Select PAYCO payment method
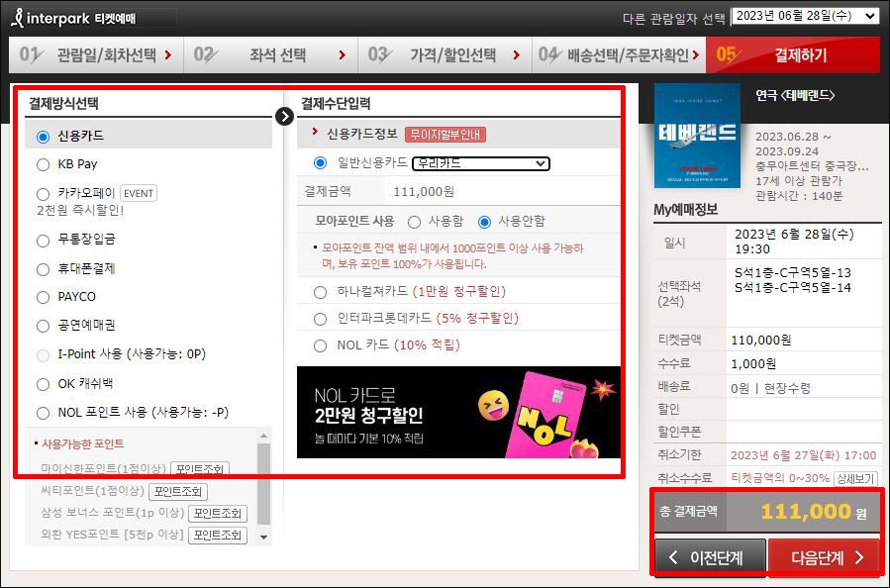This screenshot has width=890, height=588. [44, 297]
